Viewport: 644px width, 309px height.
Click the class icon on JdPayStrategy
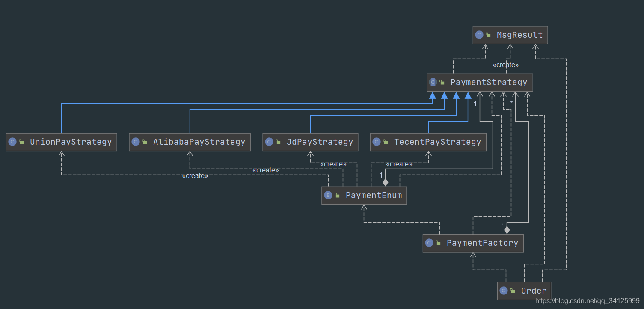click(x=269, y=142)
